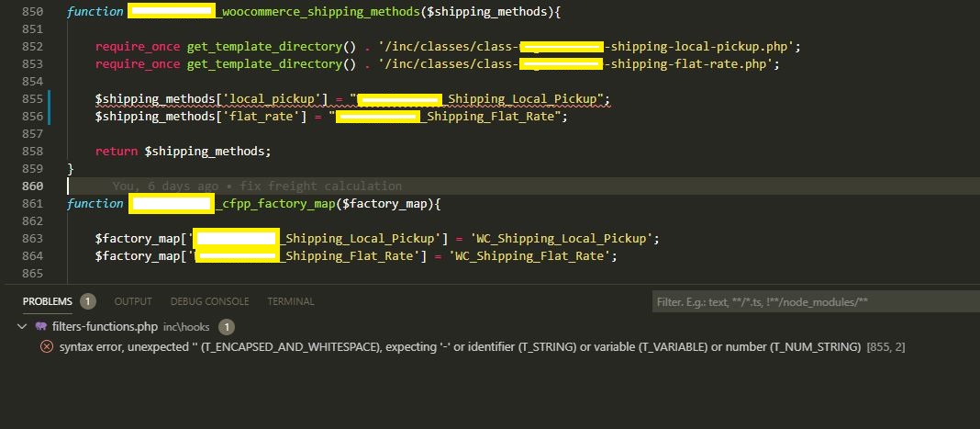
Task: Click the 'fix freight calculation' blame annotation
Action: 320,186
